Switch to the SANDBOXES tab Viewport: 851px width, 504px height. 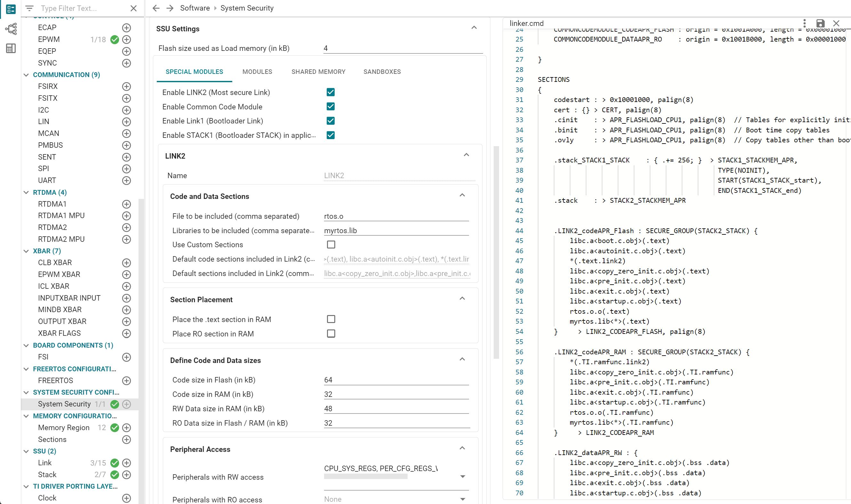point(382,72)
